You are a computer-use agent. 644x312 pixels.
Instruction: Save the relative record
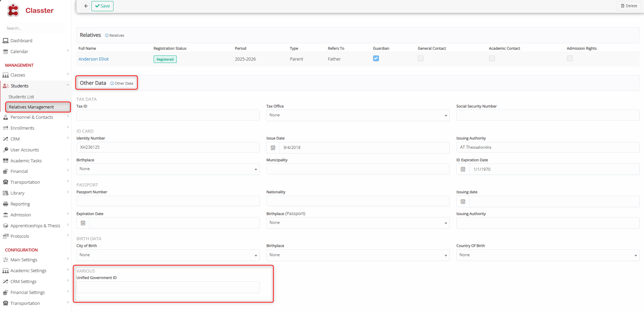coord(102,6)
